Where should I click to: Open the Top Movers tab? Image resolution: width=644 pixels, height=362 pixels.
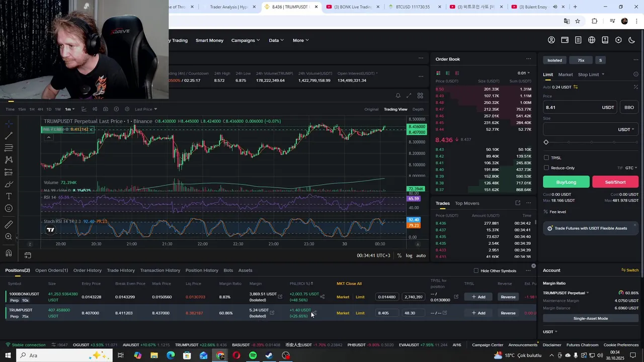click(x=467, y=203)
